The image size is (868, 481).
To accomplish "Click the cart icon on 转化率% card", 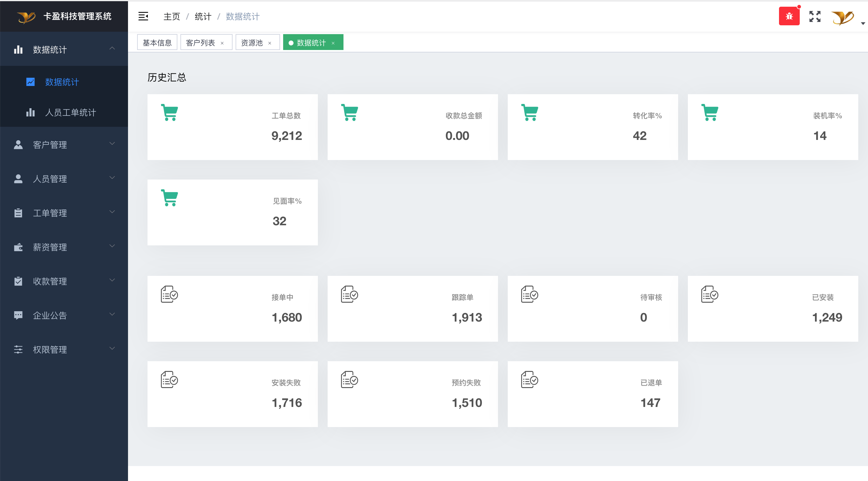I will [530, 112].
